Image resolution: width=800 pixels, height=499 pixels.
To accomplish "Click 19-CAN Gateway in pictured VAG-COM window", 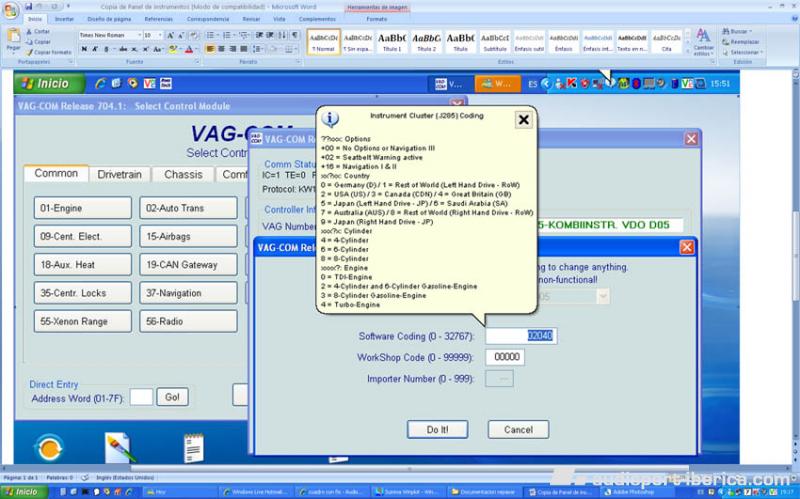I will pos(188,264).
